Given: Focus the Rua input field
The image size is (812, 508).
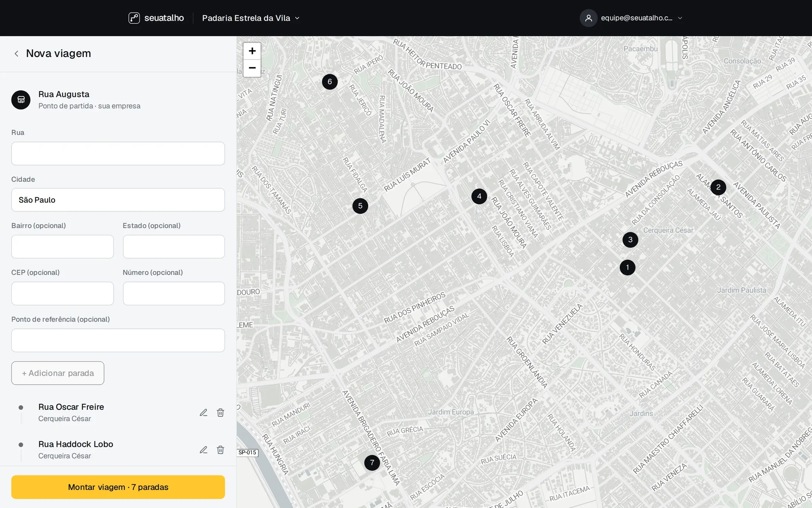Looking at the screenshot, I should (118, 153).
